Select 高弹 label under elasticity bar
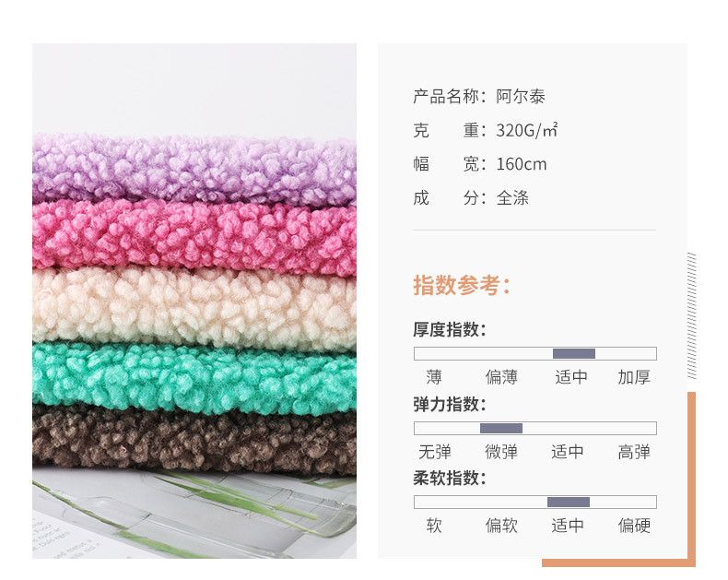Screen dimensions: 728x580 tap(634, 451)
